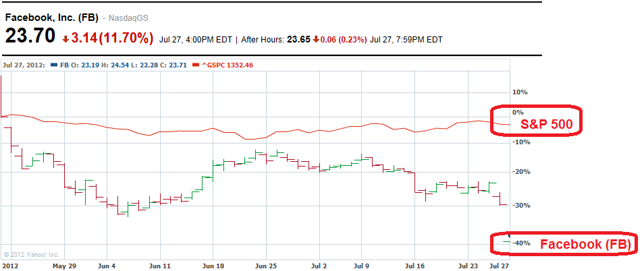
Task: Click the Facebook, Inc. (FB) title
Action: tap(51, 18)
